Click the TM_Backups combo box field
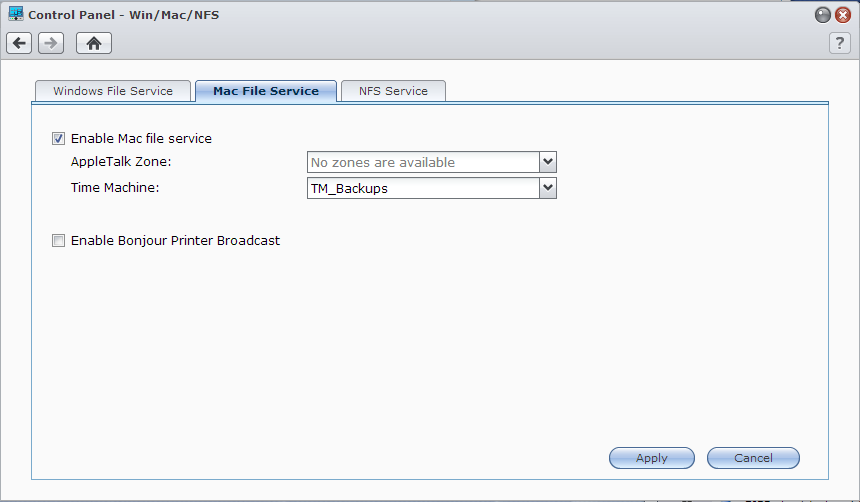The height and width of the screenshot is (502, 860). pyautogui.click(x=422, y=188)
